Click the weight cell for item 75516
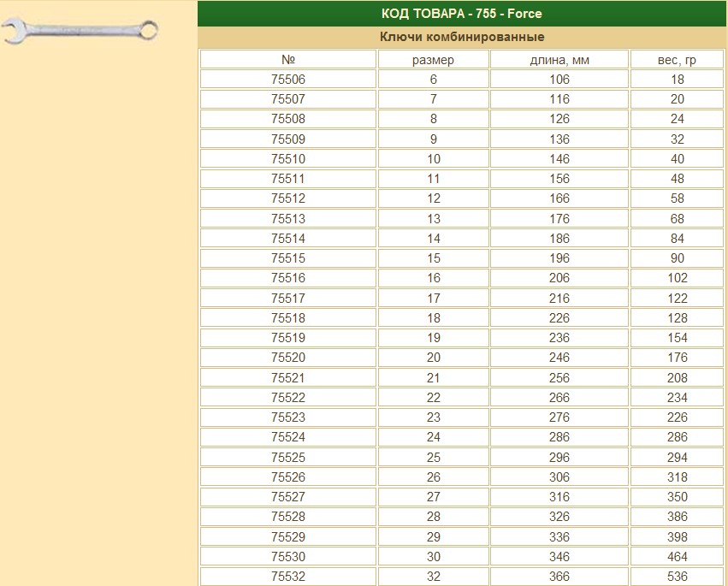This screenshot has width=728, height=586. (677, 278)
